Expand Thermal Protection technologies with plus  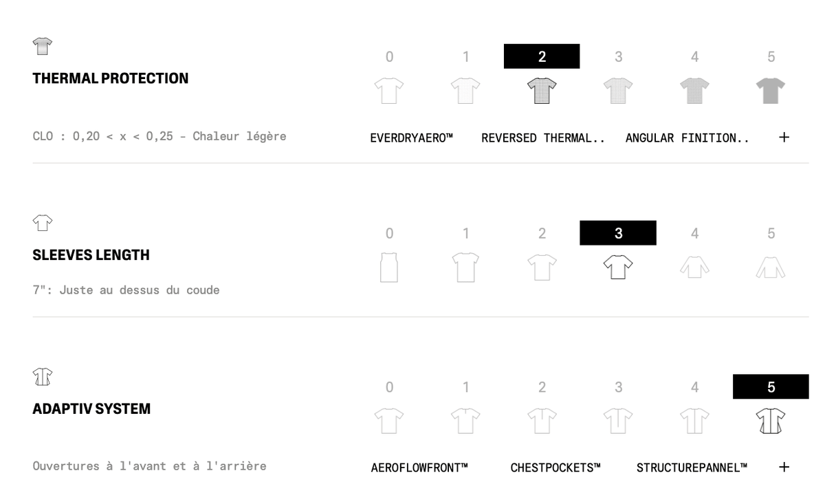pyautogui.click(x=784, y=137)
